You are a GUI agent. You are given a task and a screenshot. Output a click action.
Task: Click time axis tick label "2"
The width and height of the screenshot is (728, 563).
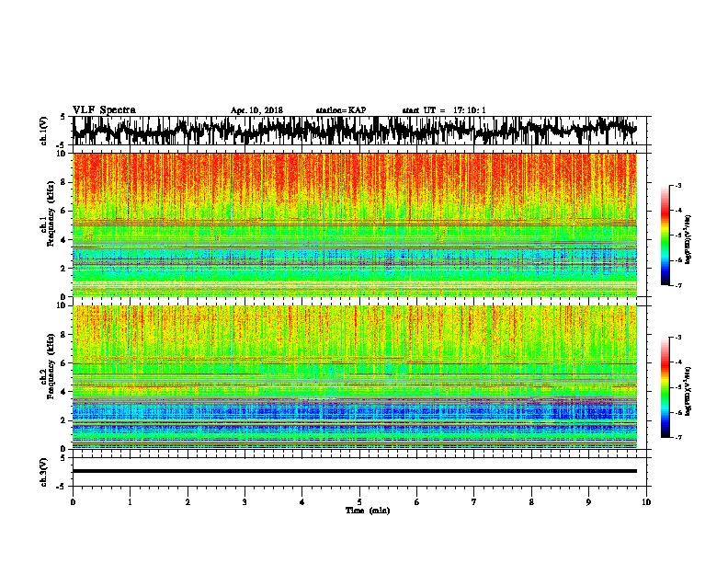click(188, 502)
